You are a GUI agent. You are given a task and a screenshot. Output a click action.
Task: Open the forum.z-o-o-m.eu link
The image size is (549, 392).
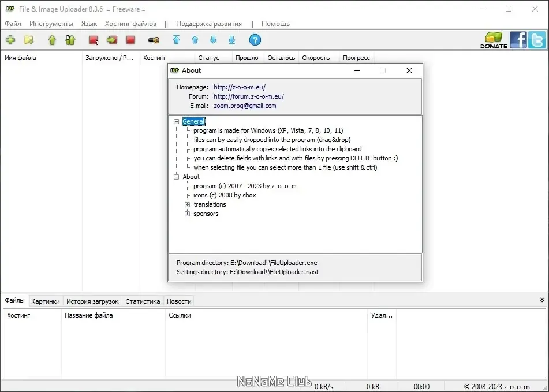coord(249,96)
